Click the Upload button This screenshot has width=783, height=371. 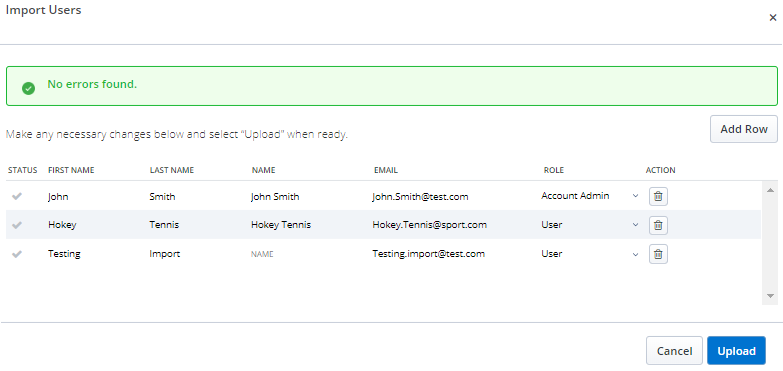click(x=736, y=351)
